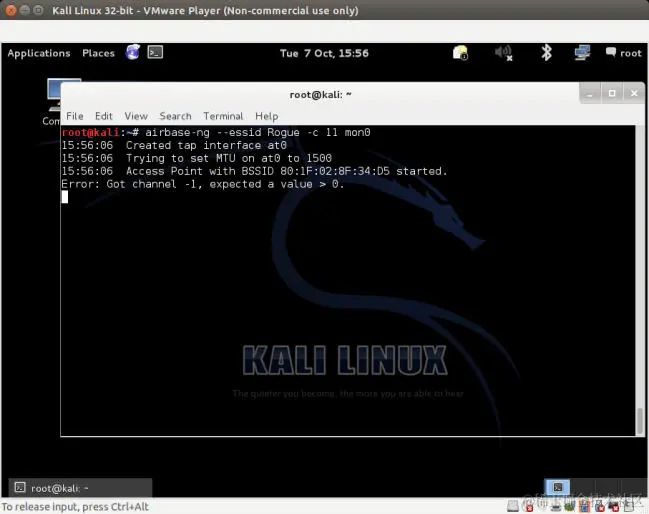This screenshot has width=649, height=514.
Task: Open the clock showing Tue 7 Oct, 15:56
Action: tap(324, 53)
